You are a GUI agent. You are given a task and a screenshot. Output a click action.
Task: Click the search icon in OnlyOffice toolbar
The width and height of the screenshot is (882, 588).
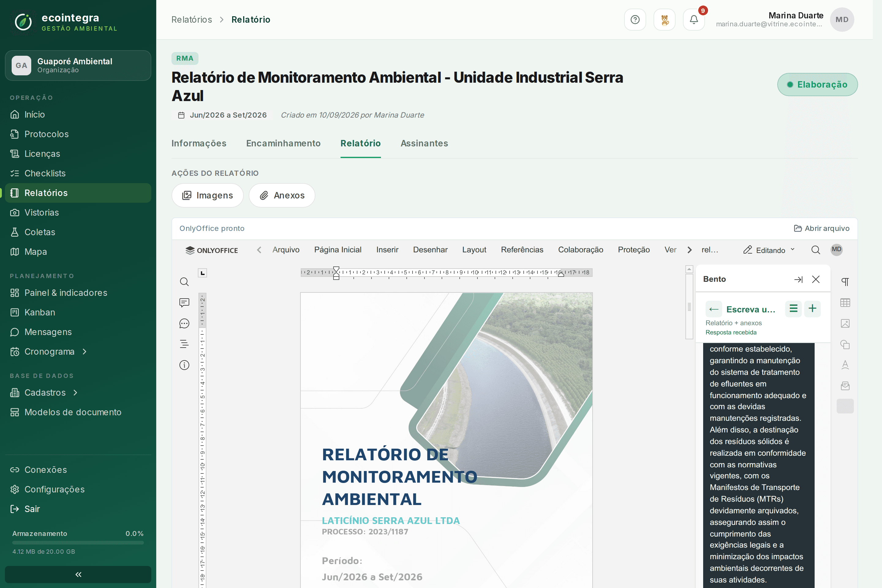816,250
